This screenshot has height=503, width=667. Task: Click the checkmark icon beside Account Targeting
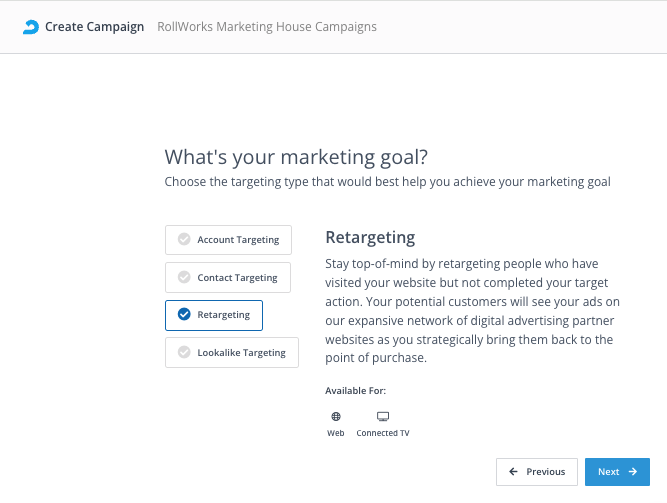point(184,240)
